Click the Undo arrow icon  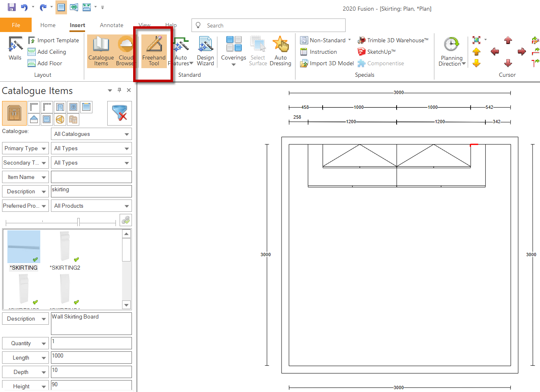pos(24,7)
